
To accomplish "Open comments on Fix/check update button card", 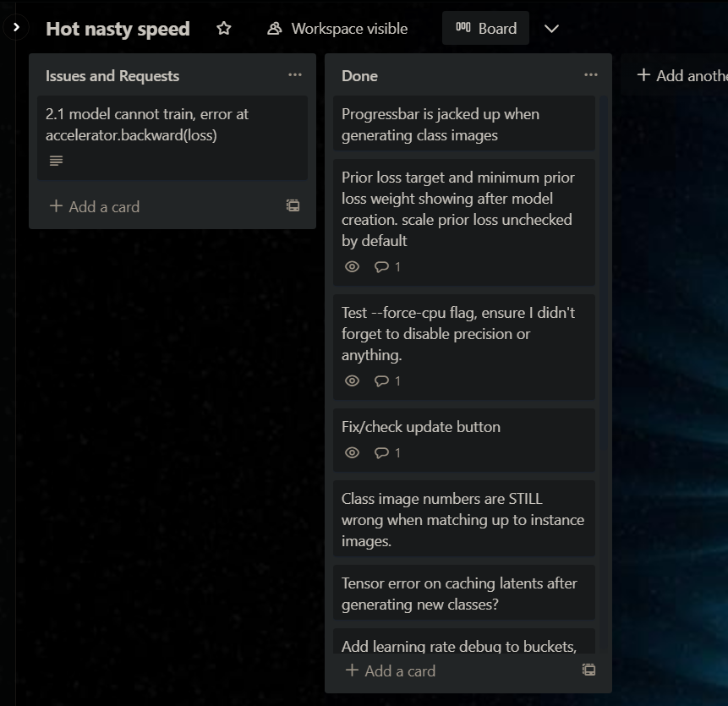I will click(x=387, y=452).
